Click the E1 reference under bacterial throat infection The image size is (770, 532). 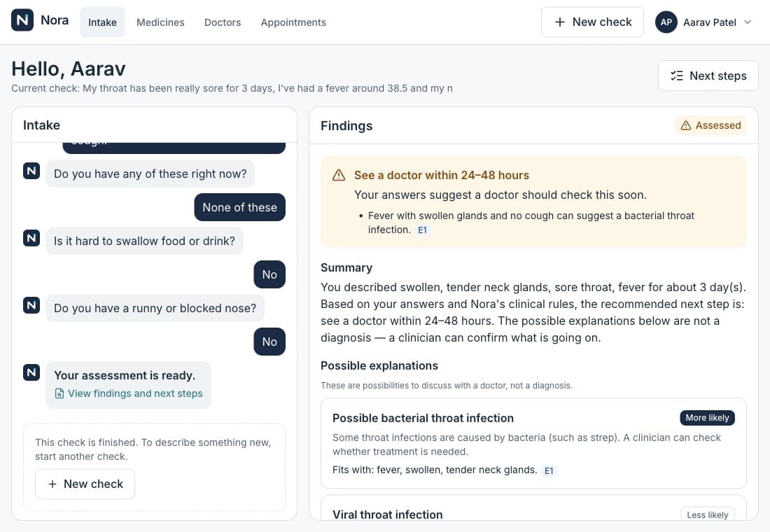coord(549,470)
